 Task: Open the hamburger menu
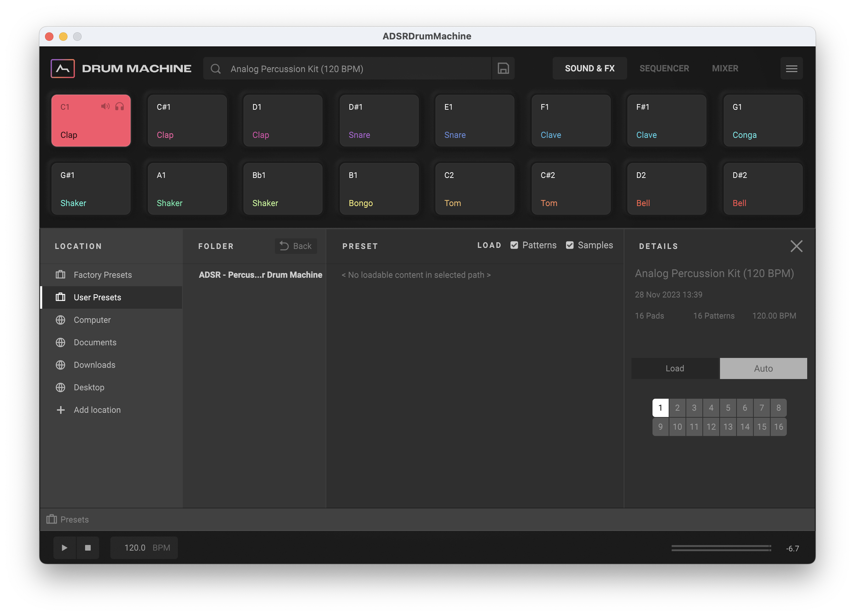[791, 69]
